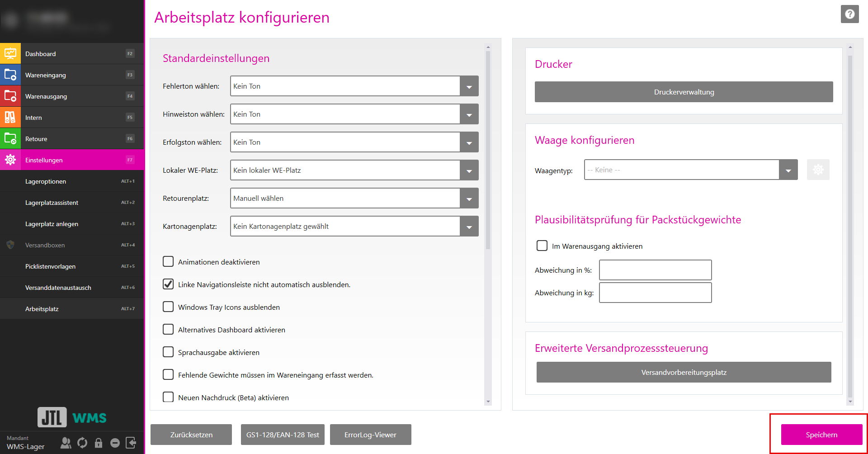This screenshot has width=868, height=454.
Task: Open the Waagentyp dropdown
Action: [788, 170]
